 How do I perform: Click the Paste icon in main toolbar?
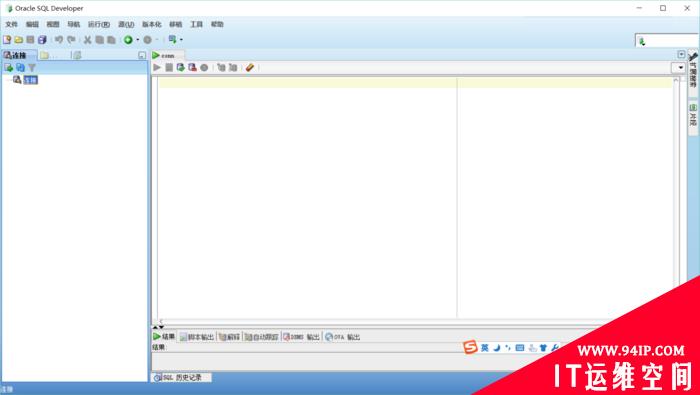click(x=111, y=40)
